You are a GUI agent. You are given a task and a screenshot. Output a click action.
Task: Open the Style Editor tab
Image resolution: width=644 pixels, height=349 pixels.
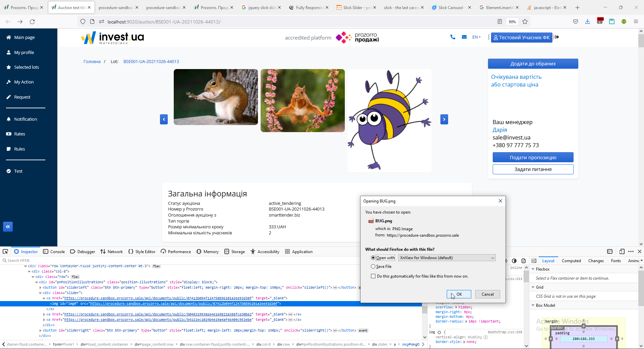pyautogui.click(x=142, y=252)
